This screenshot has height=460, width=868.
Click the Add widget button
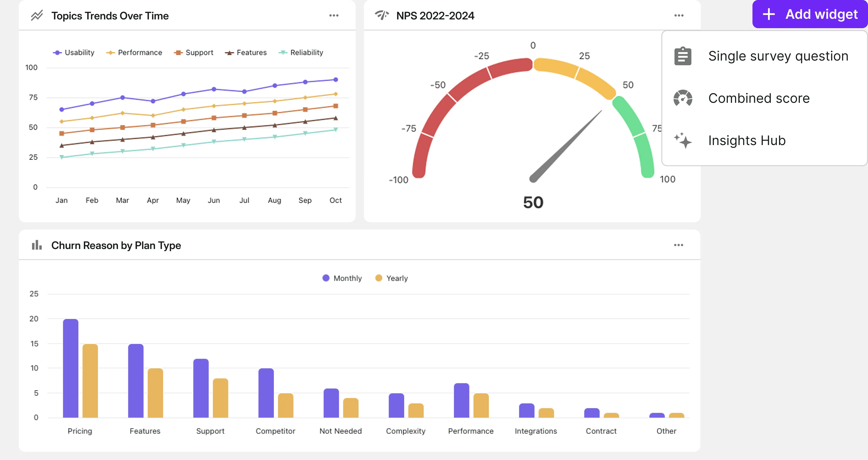(x=810, y=14)
